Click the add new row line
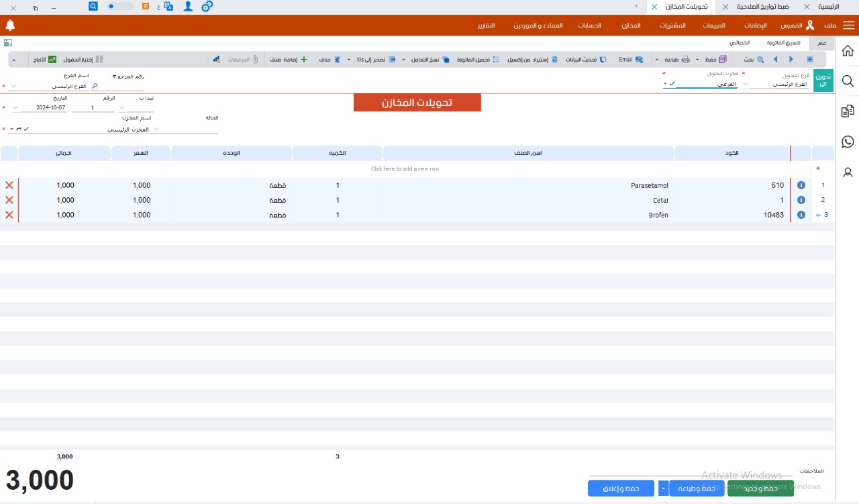Viewport: 859px width, 504px height. pyautogui.click(x=405, y=169)
